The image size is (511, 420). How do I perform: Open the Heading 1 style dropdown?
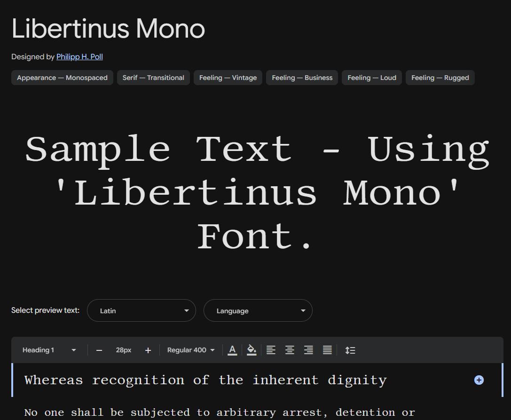click(x=49, y=350)
